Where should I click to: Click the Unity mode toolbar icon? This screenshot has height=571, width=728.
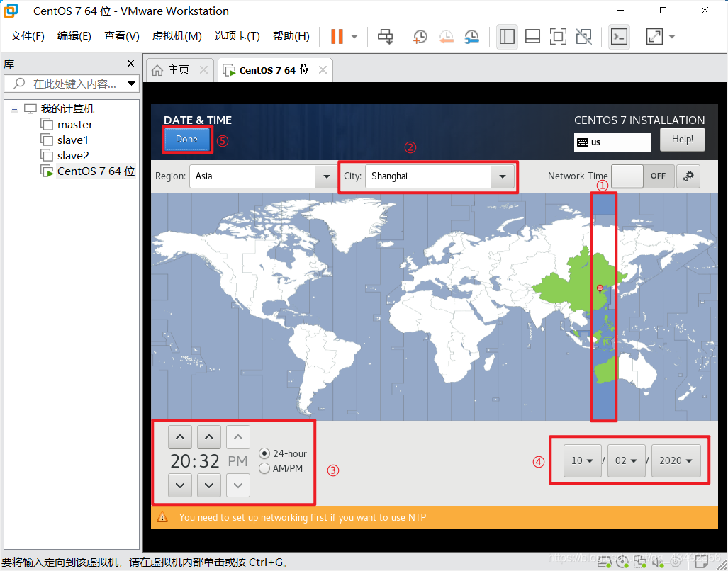click(x=583, y=36)
